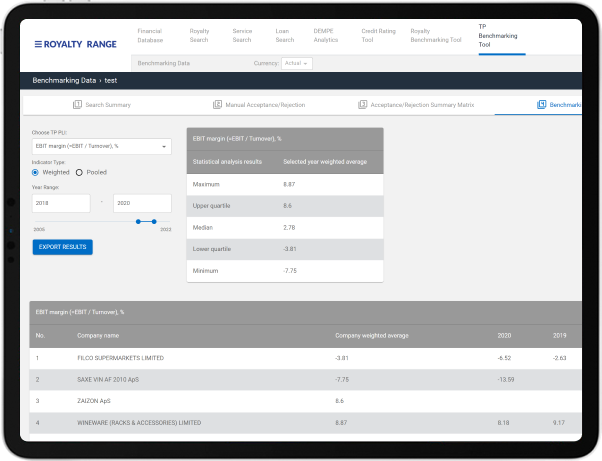Click the Benchmarking Data breadcrumb link

coord(62,81)
